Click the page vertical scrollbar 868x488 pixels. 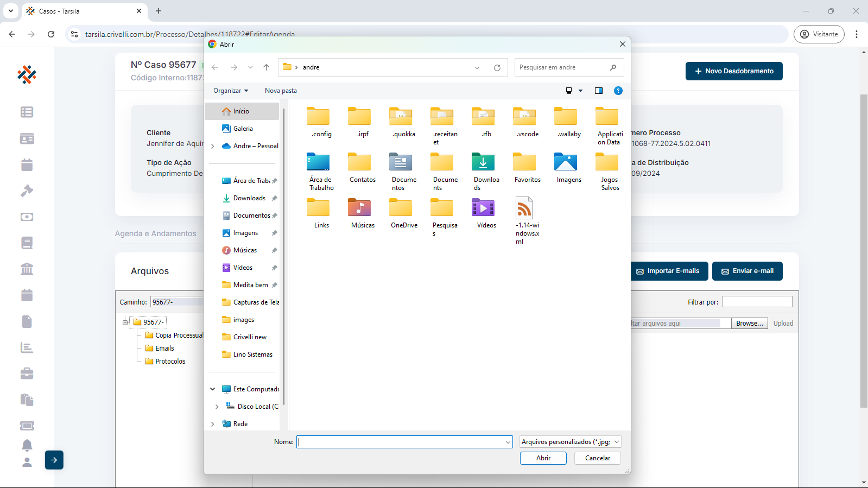coord(864,250)
